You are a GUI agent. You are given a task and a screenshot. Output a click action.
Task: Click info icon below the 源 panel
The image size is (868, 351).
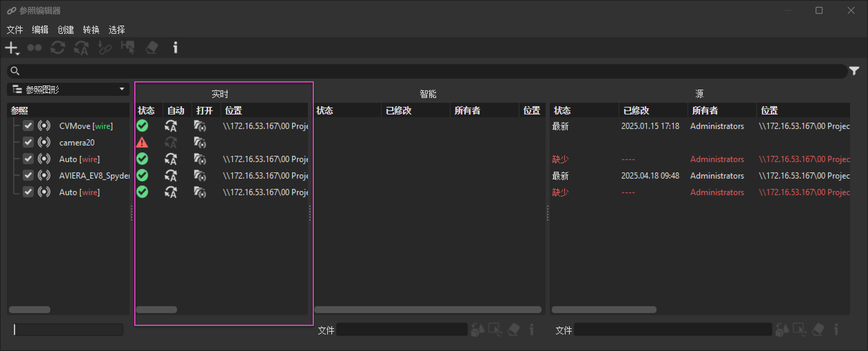[836, 330]
